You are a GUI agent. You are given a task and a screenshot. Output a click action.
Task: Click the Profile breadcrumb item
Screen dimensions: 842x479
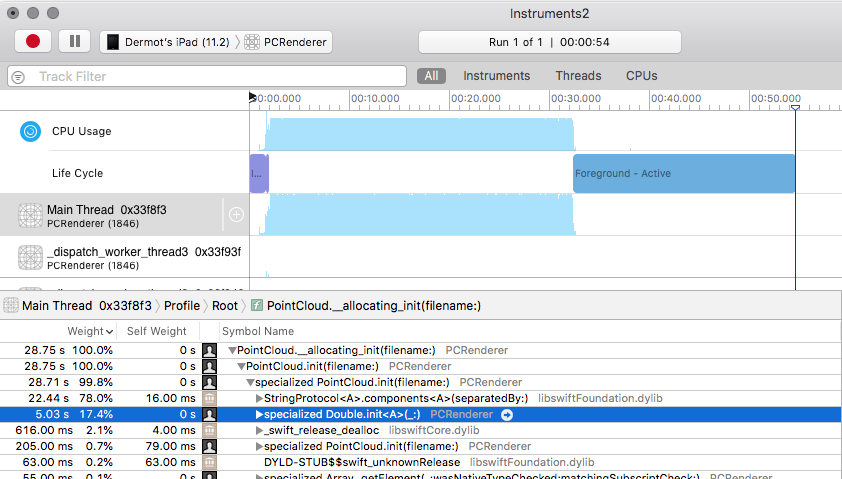181,305
